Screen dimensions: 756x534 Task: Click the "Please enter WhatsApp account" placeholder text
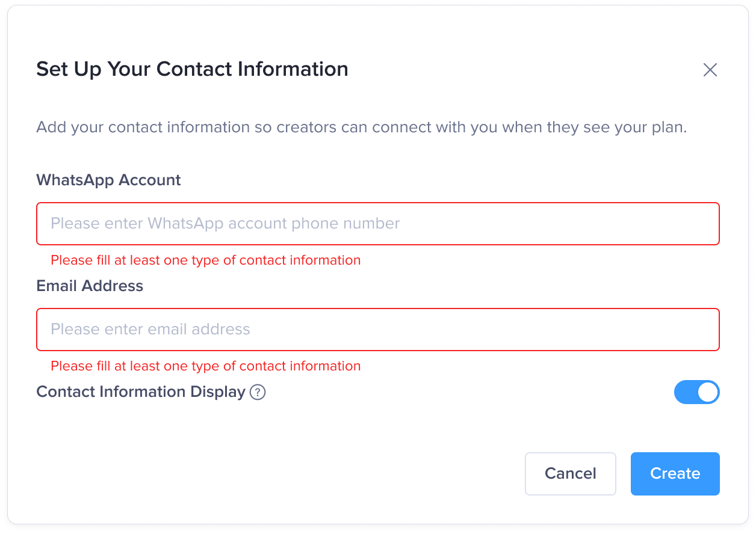[225, 224]
